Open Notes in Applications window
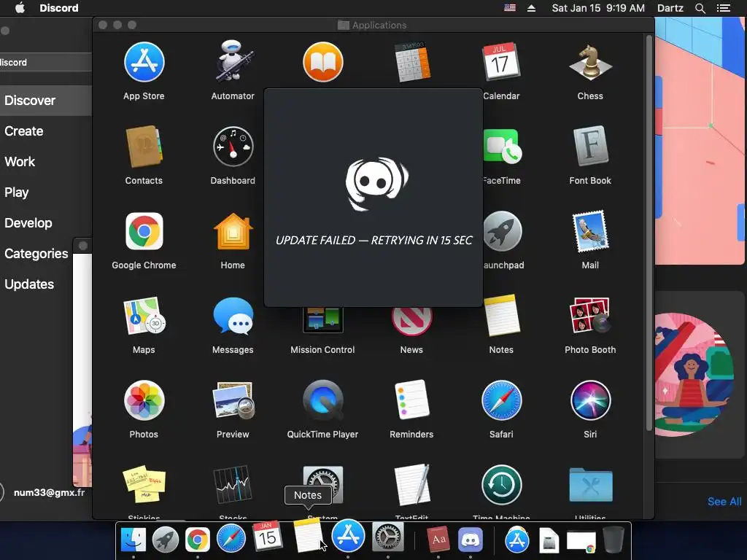 pyautogui.click(x=501, y=316)
